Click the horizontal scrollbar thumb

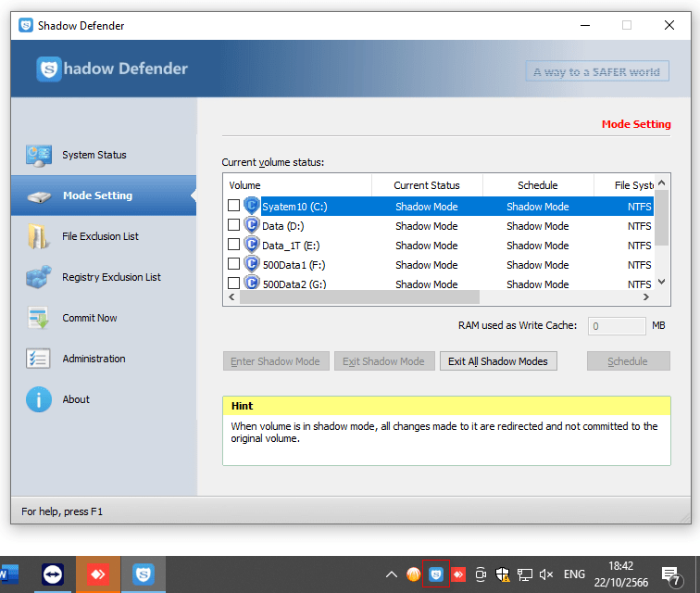[359, 297]
